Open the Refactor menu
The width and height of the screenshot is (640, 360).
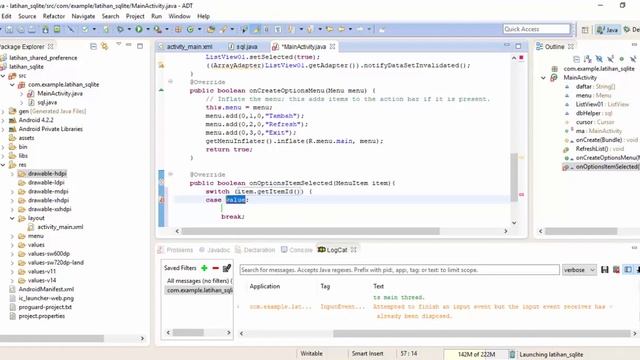(x=54, y=16)
